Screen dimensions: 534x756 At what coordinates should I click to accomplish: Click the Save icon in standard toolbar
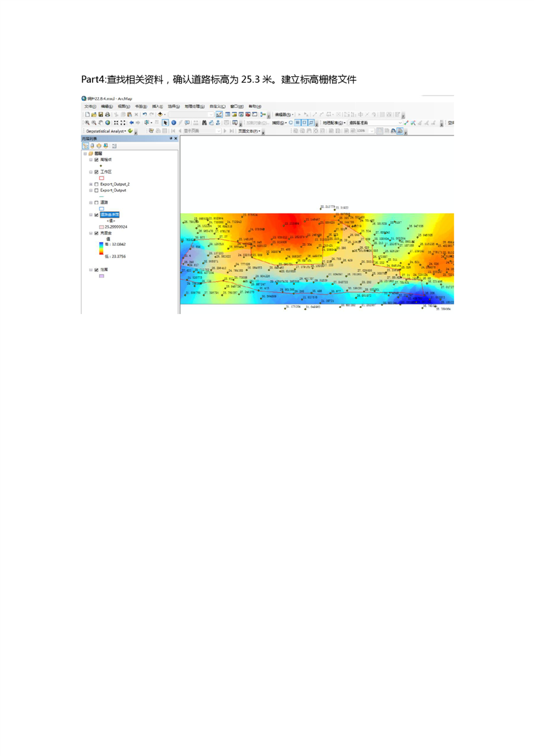[x=101, y=115]
